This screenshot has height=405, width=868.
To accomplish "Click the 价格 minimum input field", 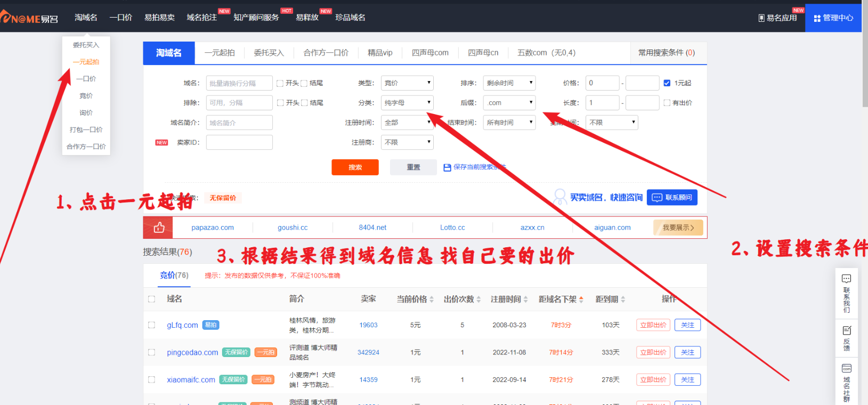I will tap(602, 83).
